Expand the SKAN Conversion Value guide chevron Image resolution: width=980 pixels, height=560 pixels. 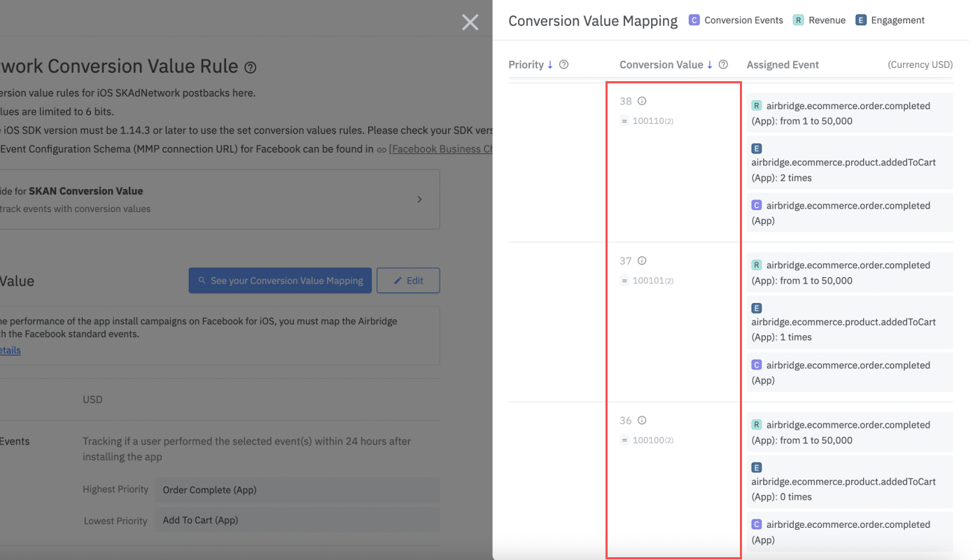[x=419, y=199]
